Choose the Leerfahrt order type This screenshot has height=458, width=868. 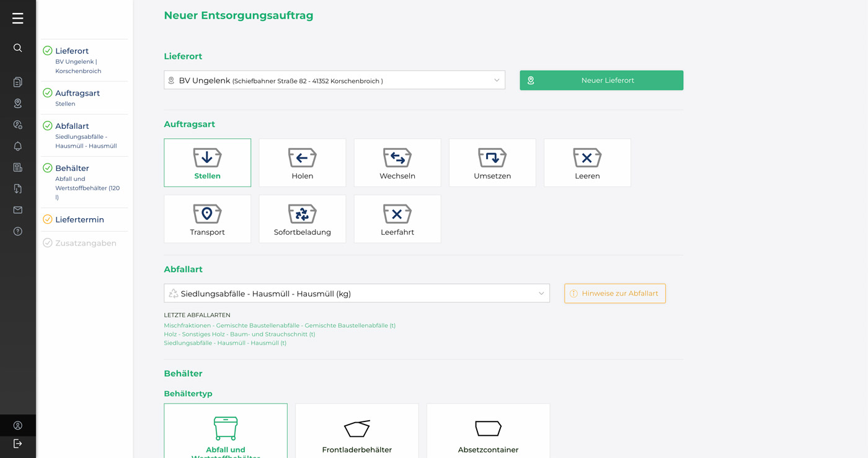point(397,219)
